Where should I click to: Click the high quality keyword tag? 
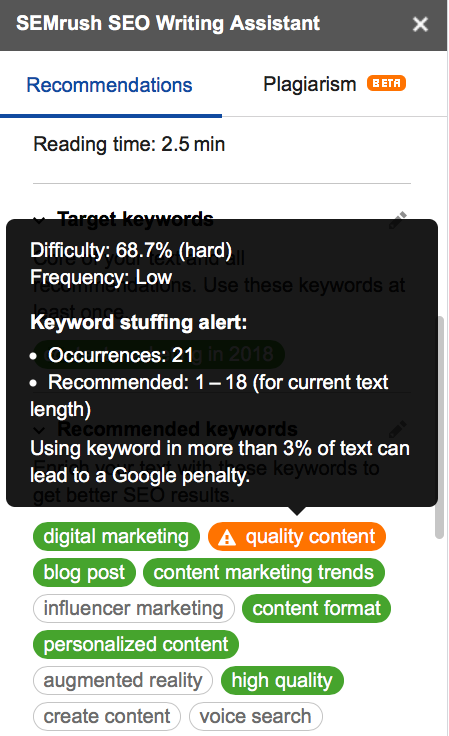point(282,680)
